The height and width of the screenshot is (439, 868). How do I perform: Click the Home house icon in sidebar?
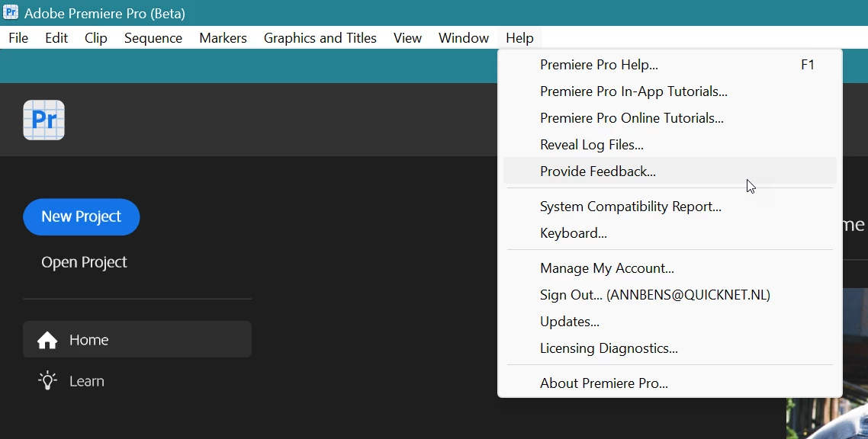(x=47, y=340)
